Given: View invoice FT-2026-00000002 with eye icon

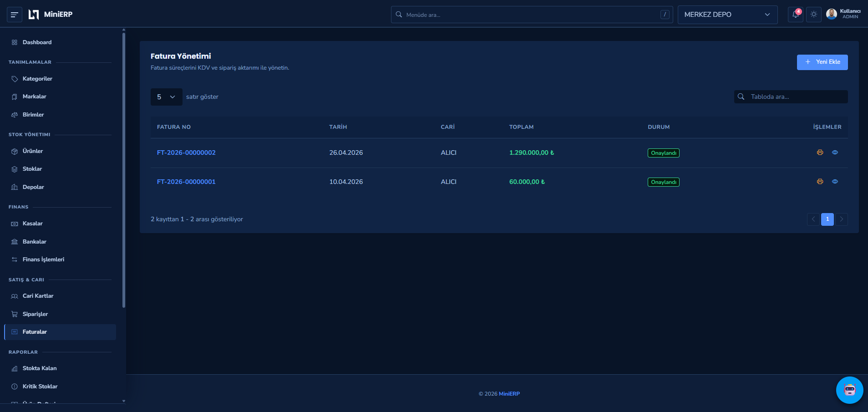Looking at the screenshot, I should [835, 153].
